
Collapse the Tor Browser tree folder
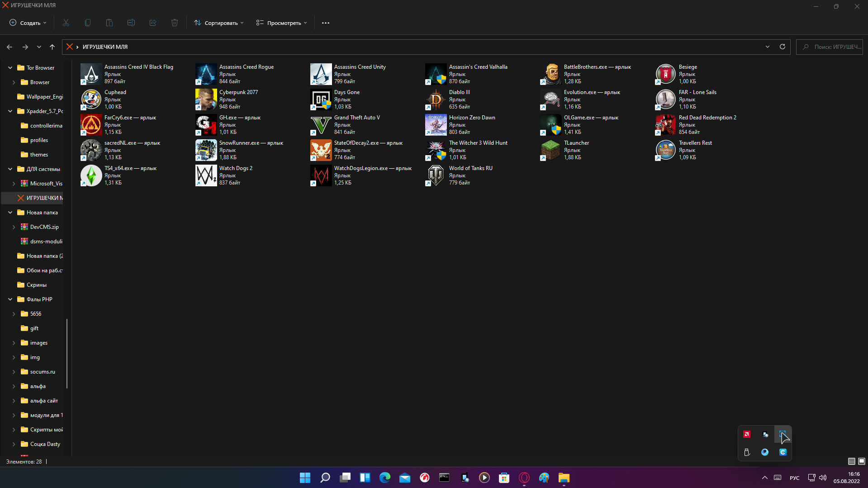pyautogui.click(x=10, y=68)
